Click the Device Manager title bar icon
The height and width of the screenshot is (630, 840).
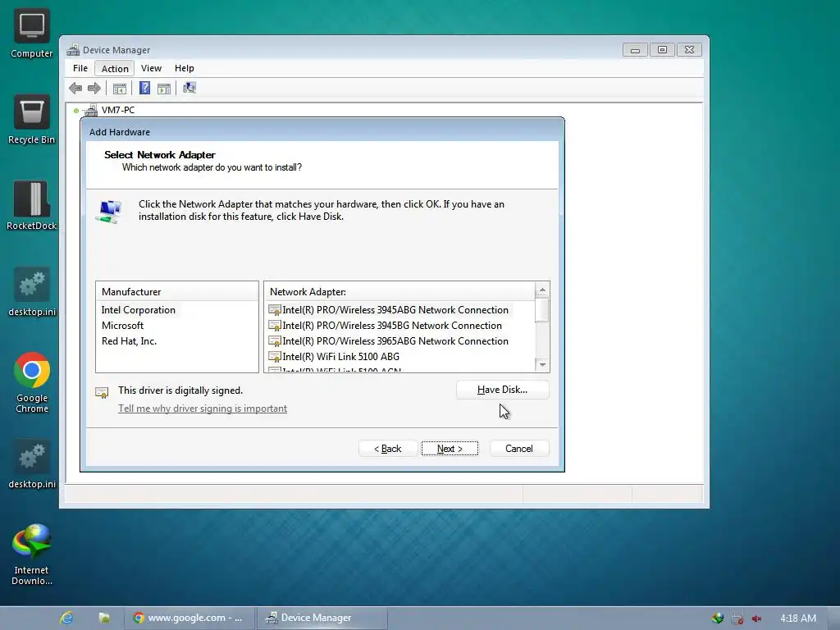click(x=73, y=50)
